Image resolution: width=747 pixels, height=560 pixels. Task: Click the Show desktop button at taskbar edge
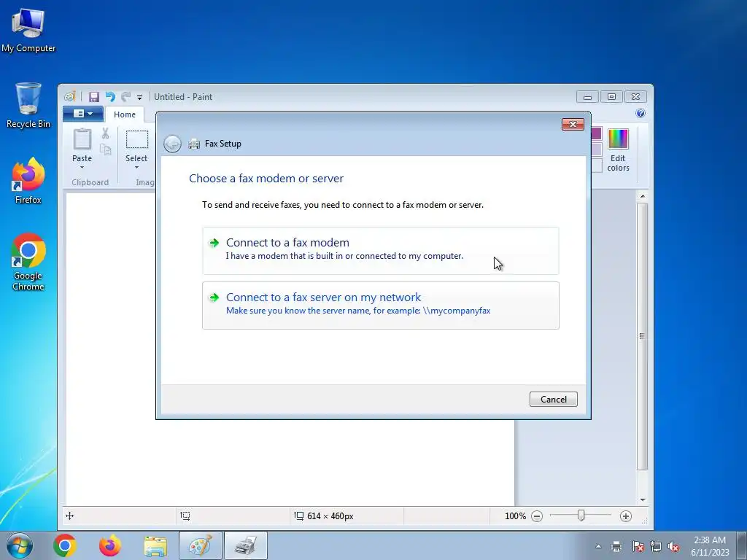pyautogui.click(x=742, y=545)
